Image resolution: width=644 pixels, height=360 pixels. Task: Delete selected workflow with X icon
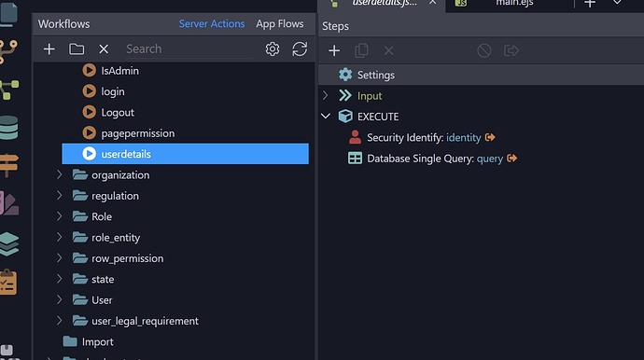(104, 49)
